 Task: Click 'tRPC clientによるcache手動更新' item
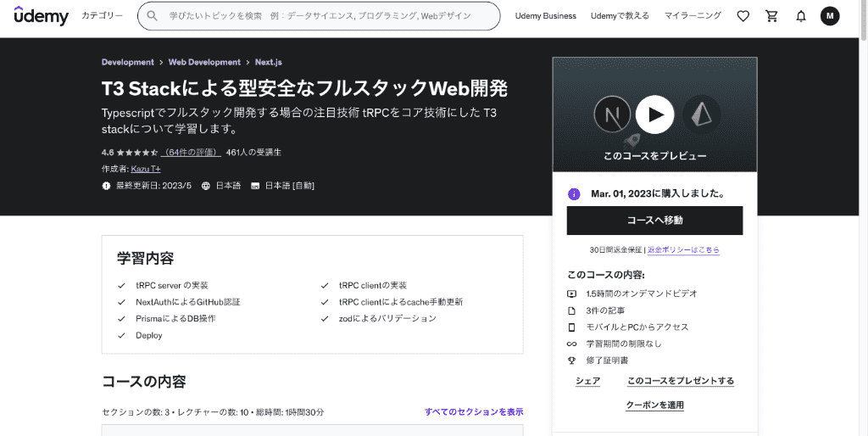pyautogui.click(x=401, y=303)
